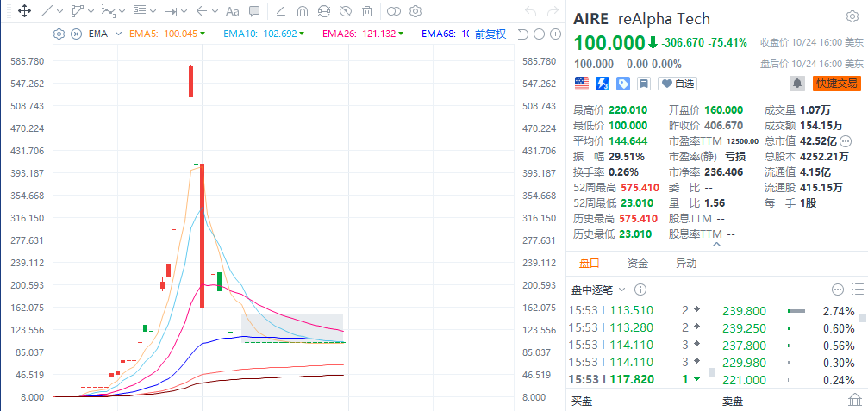Select the numbered wave pattern tool
868x411 pixels.
(x=109, y=10)
